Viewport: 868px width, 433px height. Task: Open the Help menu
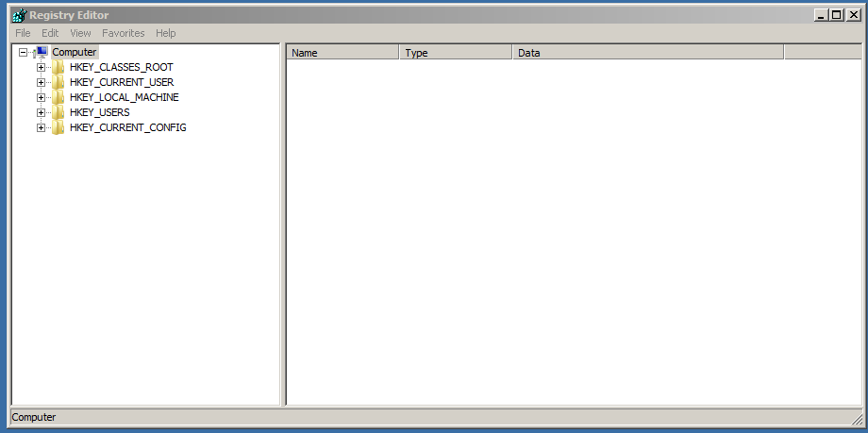pyautogui.click(x=165, y=33)
